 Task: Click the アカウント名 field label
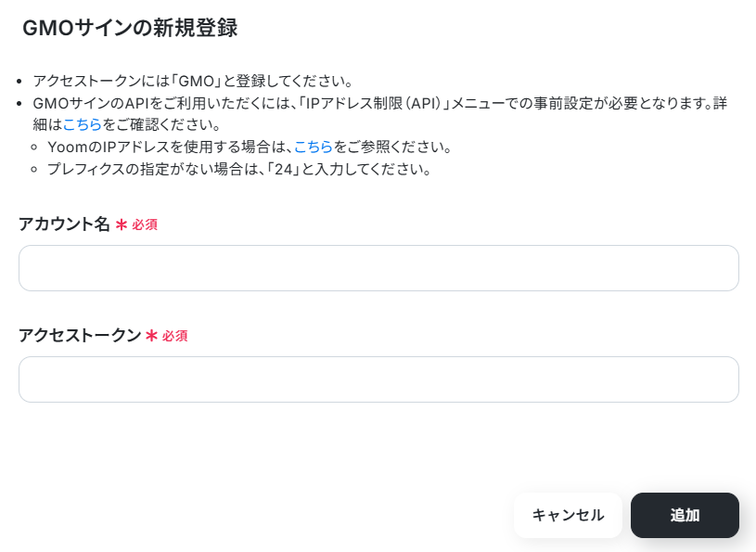coord(64,225)
